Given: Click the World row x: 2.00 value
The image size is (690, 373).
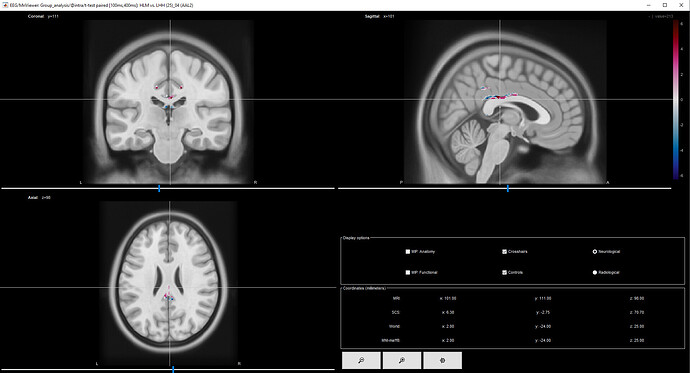Looking at the screenshot, I should tap(447, 326).
